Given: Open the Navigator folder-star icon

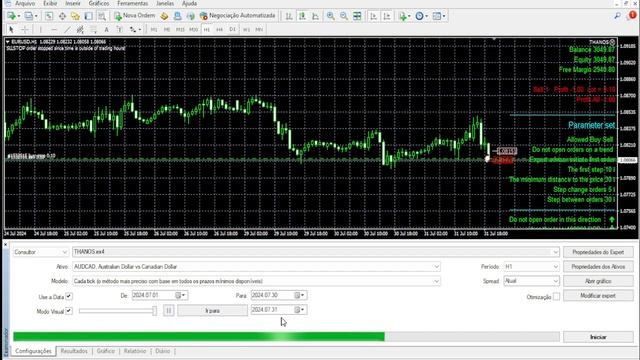Looking at the screenshot, I should click(x=75, y=16).
